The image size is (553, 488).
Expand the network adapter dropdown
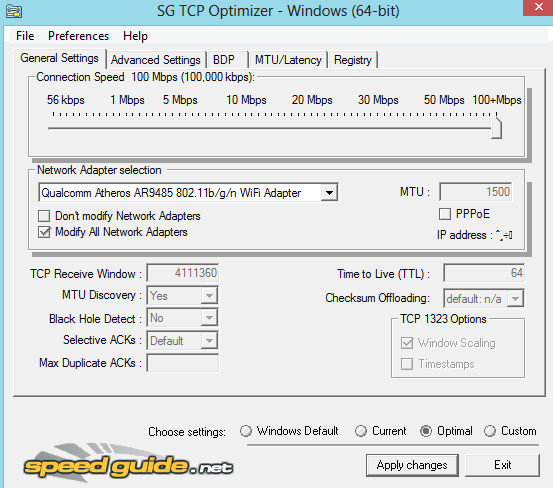click(329, 193)
